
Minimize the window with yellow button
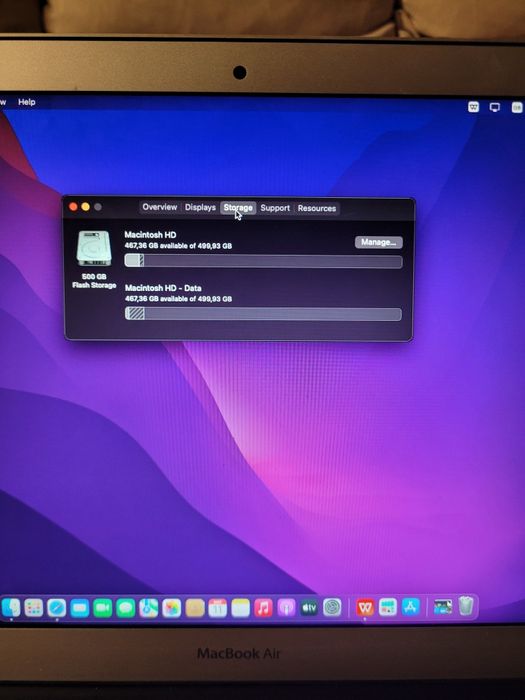85,207
